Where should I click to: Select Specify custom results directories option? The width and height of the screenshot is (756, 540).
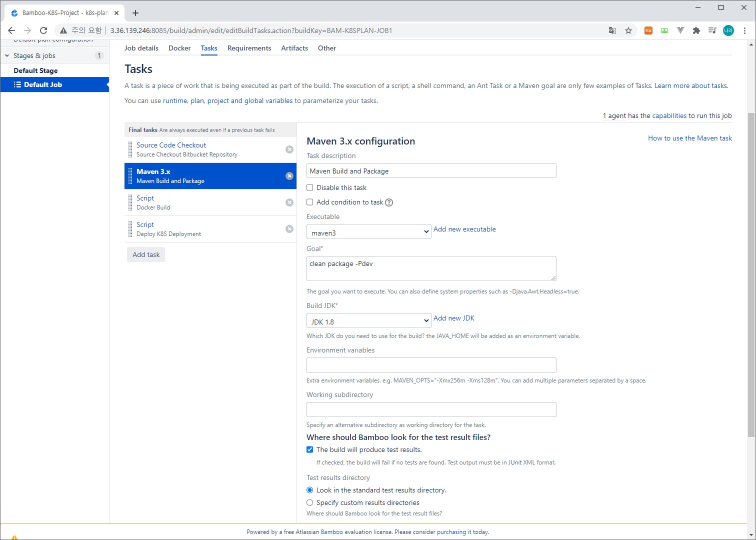tap(310, 502)
